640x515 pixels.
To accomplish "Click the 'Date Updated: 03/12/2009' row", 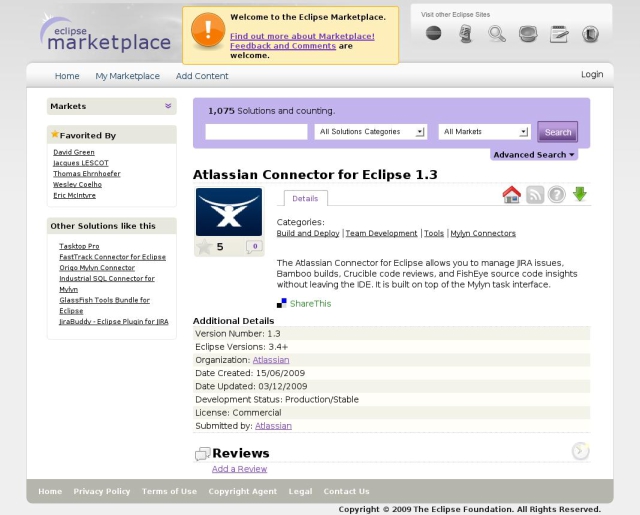I will [391, 386].
